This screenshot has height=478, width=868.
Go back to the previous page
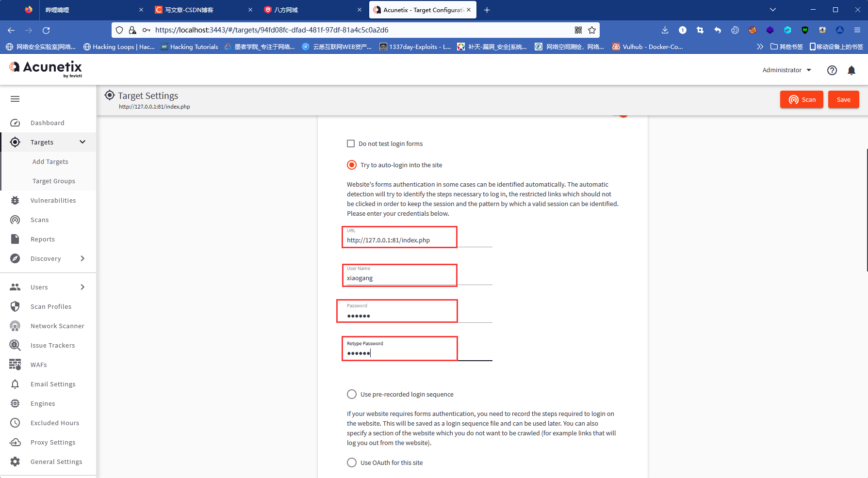pos(11,30)
